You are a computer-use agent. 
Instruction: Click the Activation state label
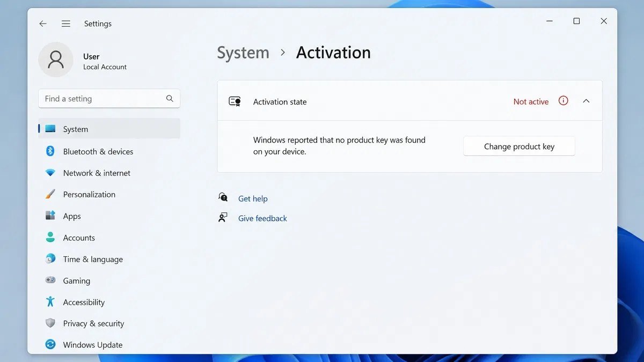pyautogui.click(x=280, y=101)
